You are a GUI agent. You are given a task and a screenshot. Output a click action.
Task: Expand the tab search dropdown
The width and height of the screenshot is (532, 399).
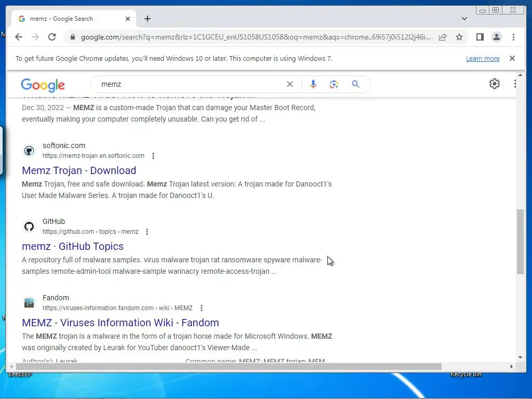464,19
